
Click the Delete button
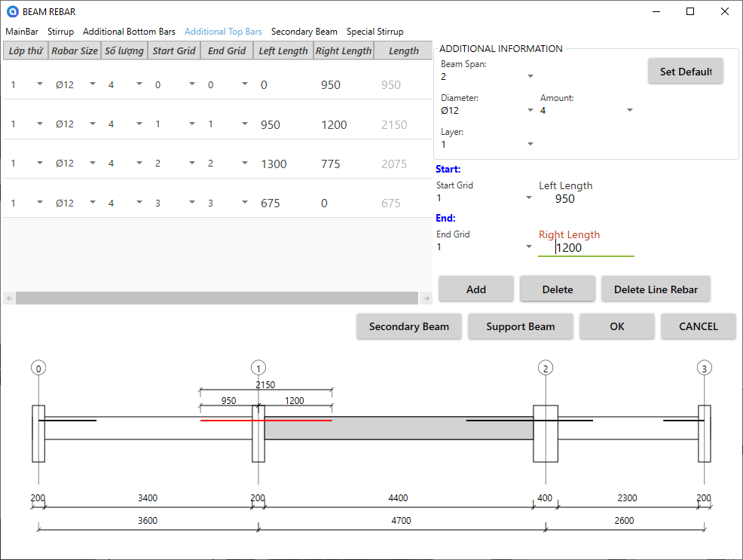558,289
